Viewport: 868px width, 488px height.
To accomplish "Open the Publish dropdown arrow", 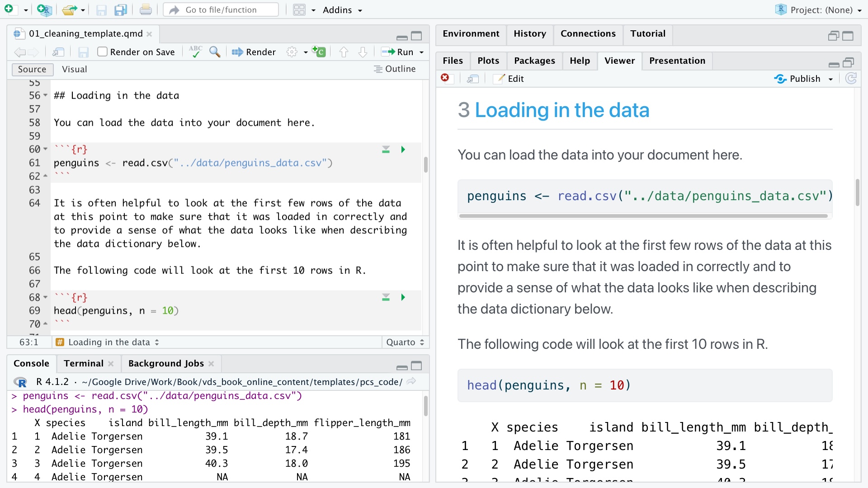I will 830,79.
